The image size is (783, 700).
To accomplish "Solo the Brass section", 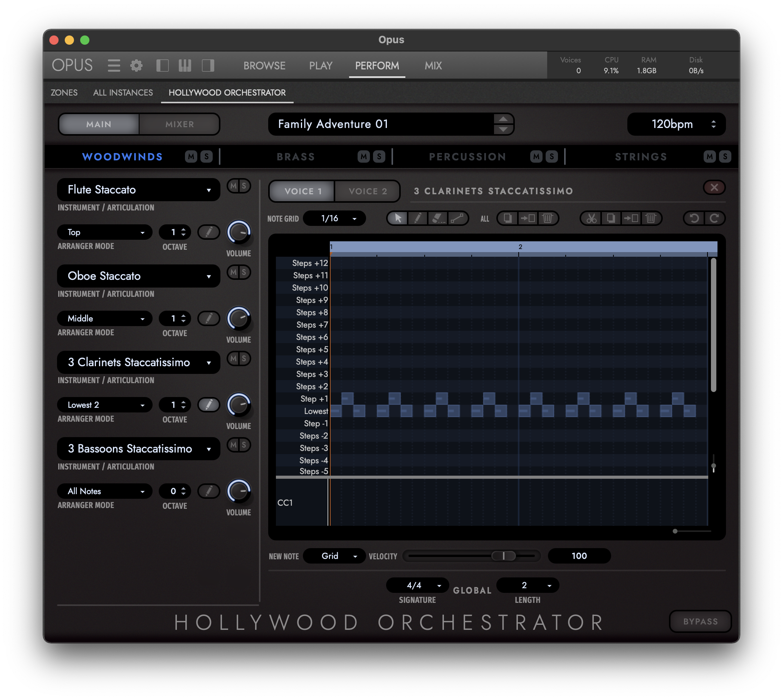I will pyautogui.click(x=379, y=156).
